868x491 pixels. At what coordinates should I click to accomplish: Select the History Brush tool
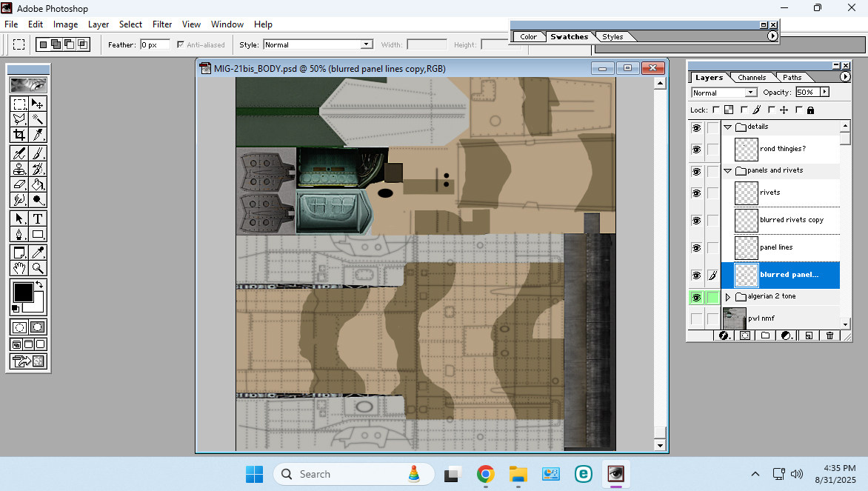pos(38,169)
